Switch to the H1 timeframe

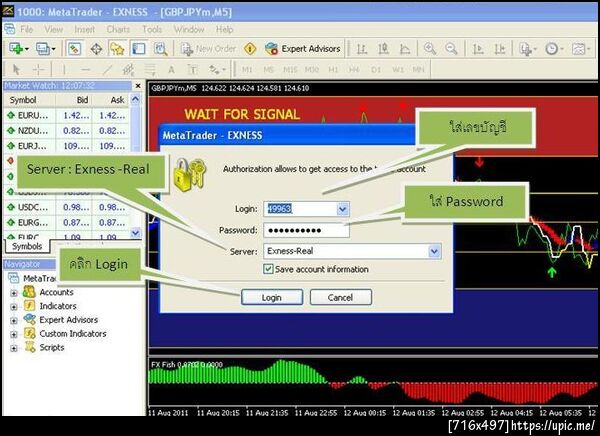point(333,70)
